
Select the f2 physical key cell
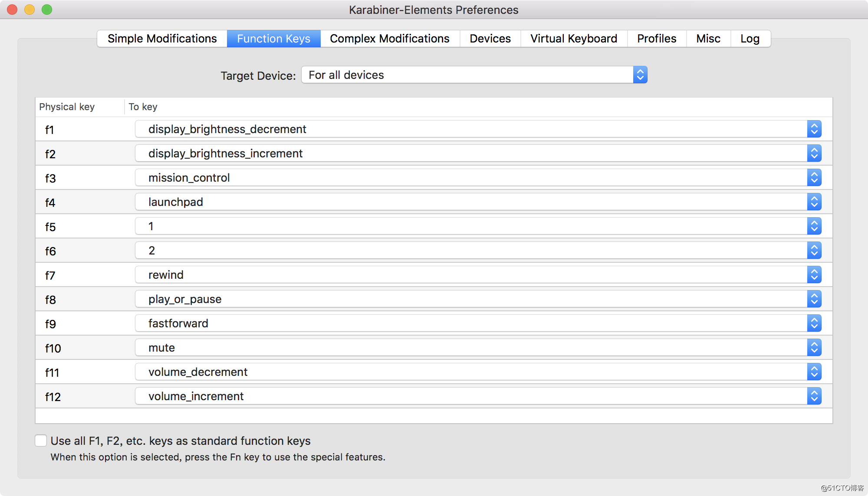(80, 153)
